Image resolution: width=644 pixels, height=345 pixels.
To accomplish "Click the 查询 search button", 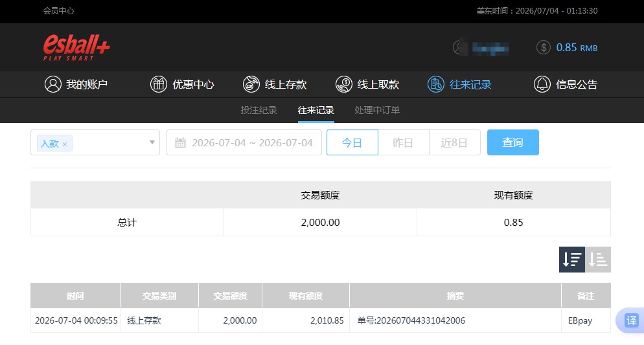I will (513, 142).
